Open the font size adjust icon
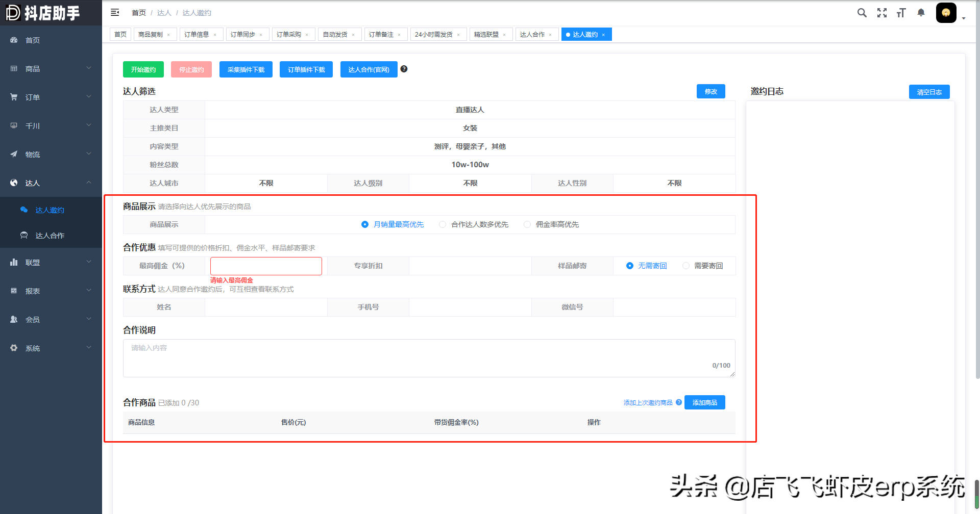The width and height of the screenshot is (980, 514). [x=901, y=13]
